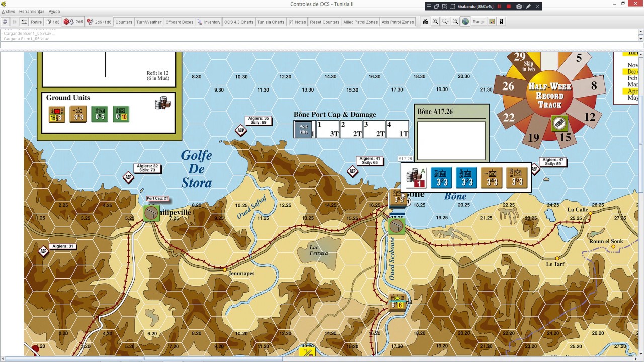Open the recorder hamburger menu
Viewport: 644px width, 362px height.
pyautogui.click(x=429, y=6)
